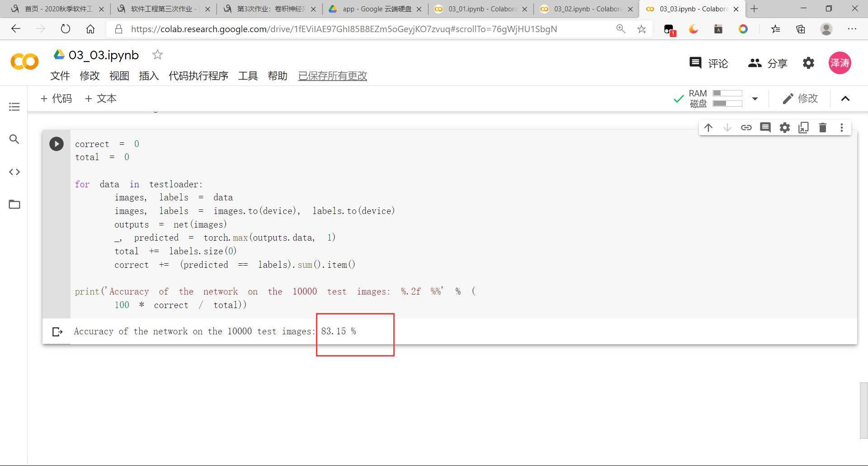The height and width of the screenshot is (466, 868).
Task: Open the browser collections icon
Action: point(801,29)
